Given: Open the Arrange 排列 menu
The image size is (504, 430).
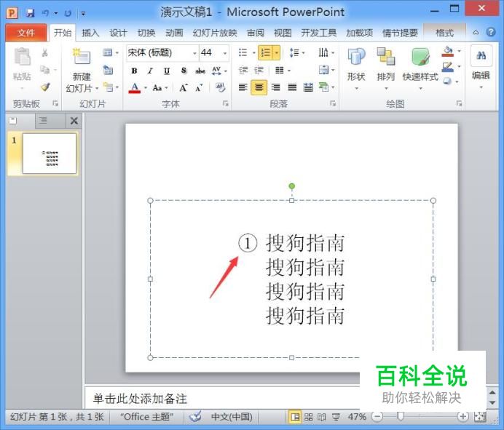Looking at the screenshot, I should [385, 67].
